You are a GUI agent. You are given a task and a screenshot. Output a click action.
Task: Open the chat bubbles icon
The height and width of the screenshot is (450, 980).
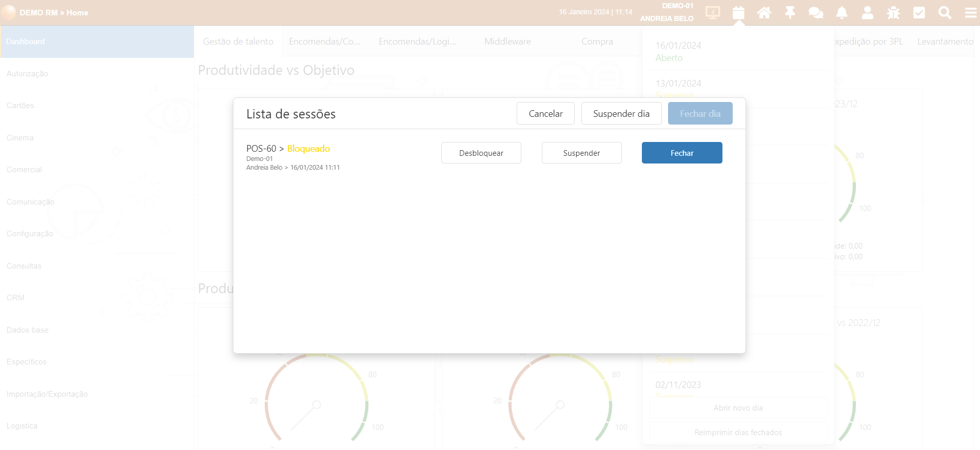pos(816,12)
